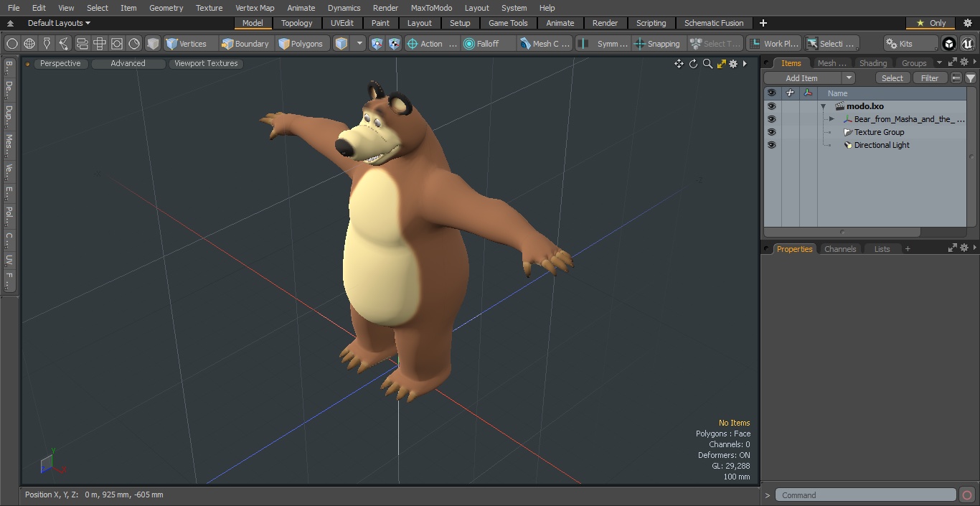Click the viewport rotate icon
Viewport: 980px width, 506px height.
pos(693,64)
